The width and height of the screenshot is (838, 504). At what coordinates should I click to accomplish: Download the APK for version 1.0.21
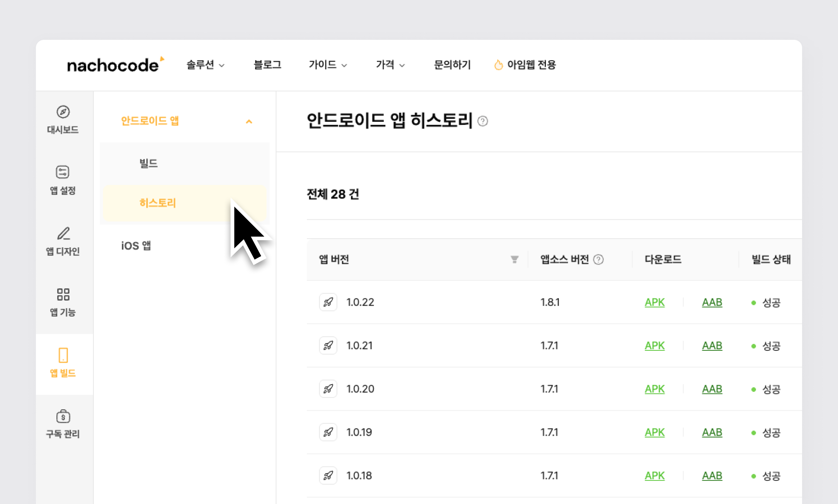(654, 346)
